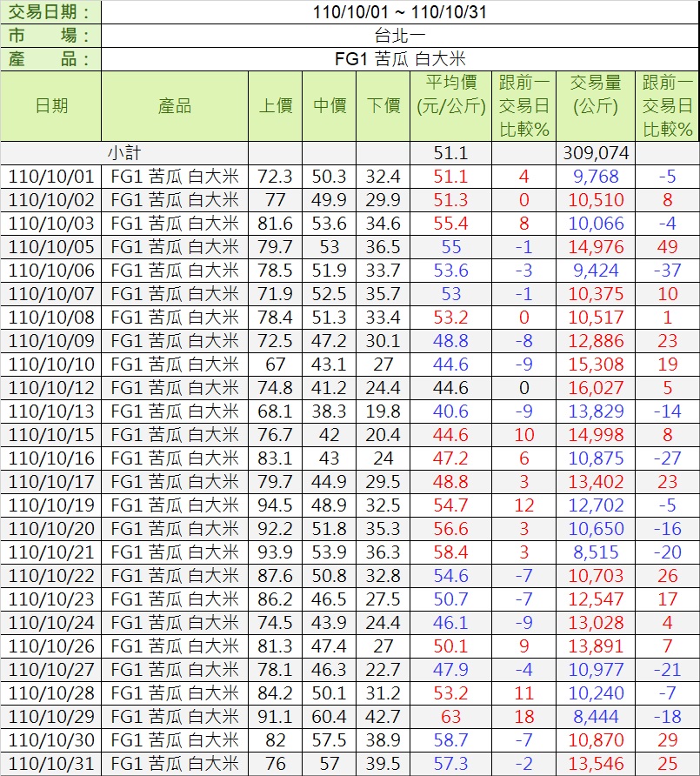
Task: Select product name FG1 苦瓜 白大米 in header
Action: 400,59
